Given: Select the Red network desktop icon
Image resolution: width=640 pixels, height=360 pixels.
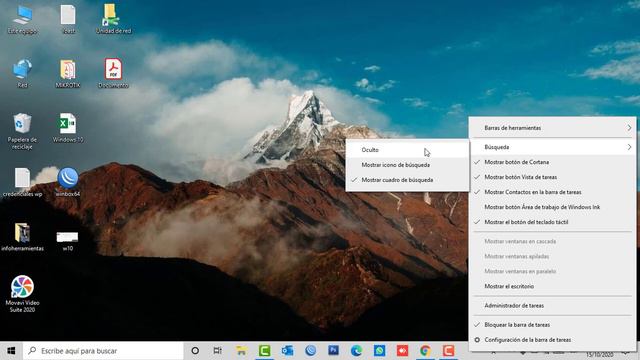Looking at the screenshot, I should point(22,73).
